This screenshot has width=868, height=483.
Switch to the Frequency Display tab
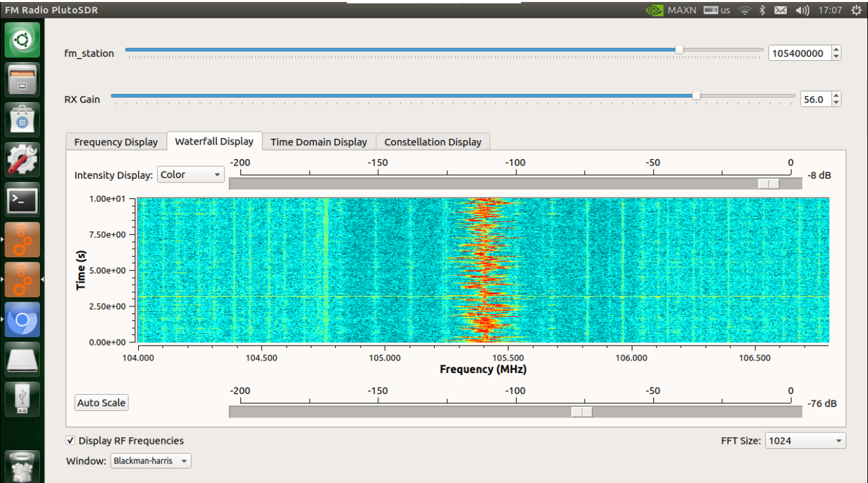click(x=116, y=142)
